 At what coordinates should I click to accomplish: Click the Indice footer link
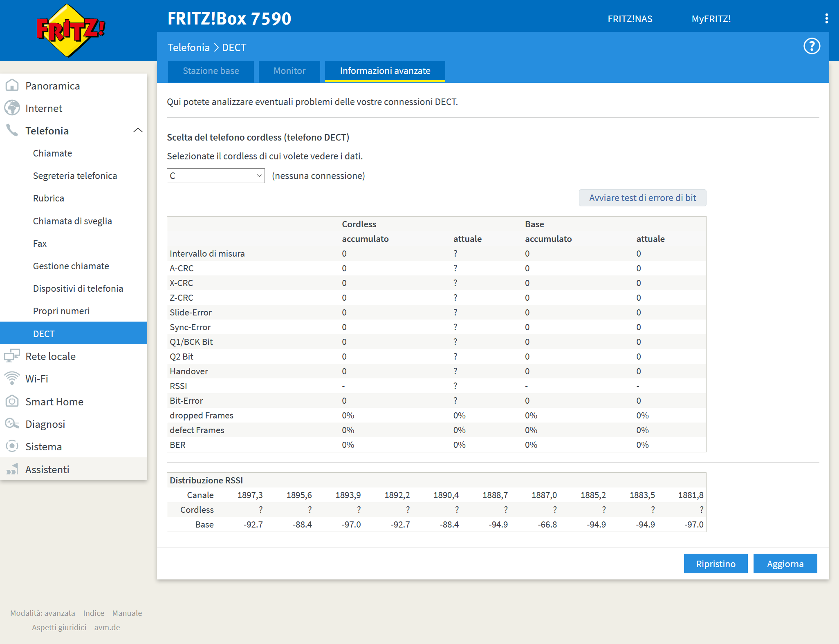pos(94,613)
